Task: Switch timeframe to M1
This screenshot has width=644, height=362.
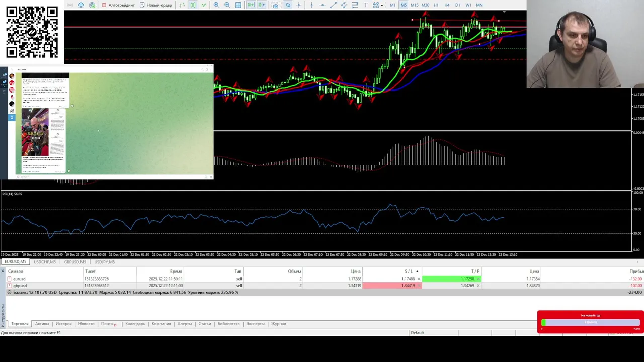Action: pyautogui.click(x=392, y=5)
